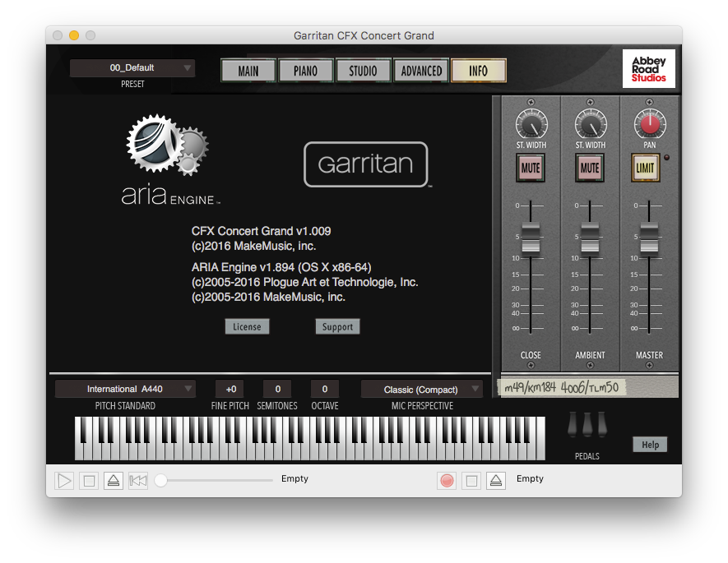This screenshot has height=563, width=728.
Task: Open the 00_Default preset dropdown
Action: pyautogui.click(x=132, y=67)
